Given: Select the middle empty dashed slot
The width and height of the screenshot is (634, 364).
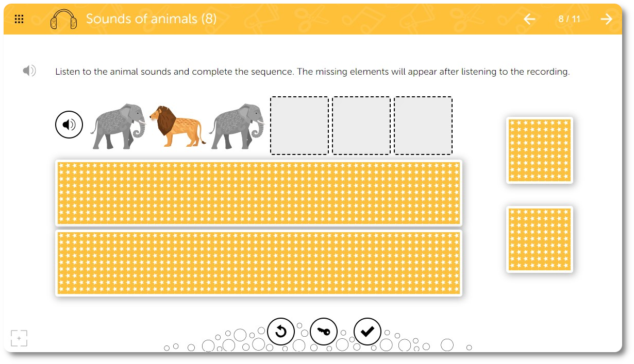Looking at the screenshot, I should point(361,126).
